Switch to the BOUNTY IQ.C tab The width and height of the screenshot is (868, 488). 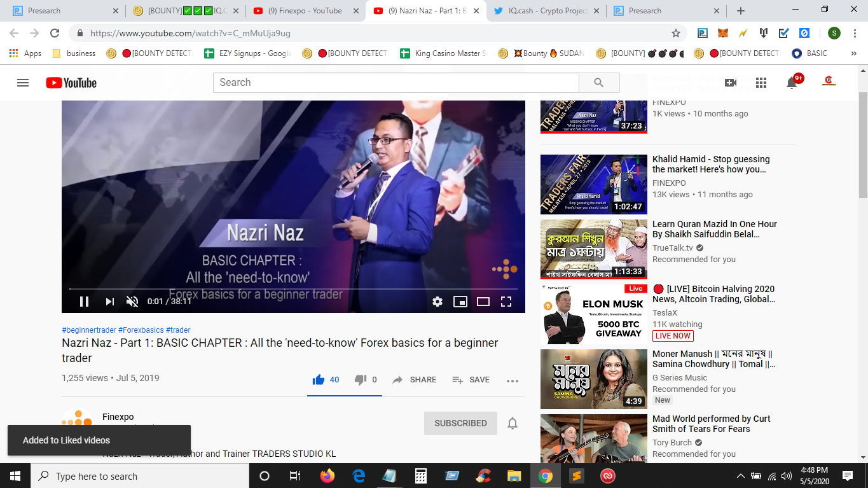[184, 11]
